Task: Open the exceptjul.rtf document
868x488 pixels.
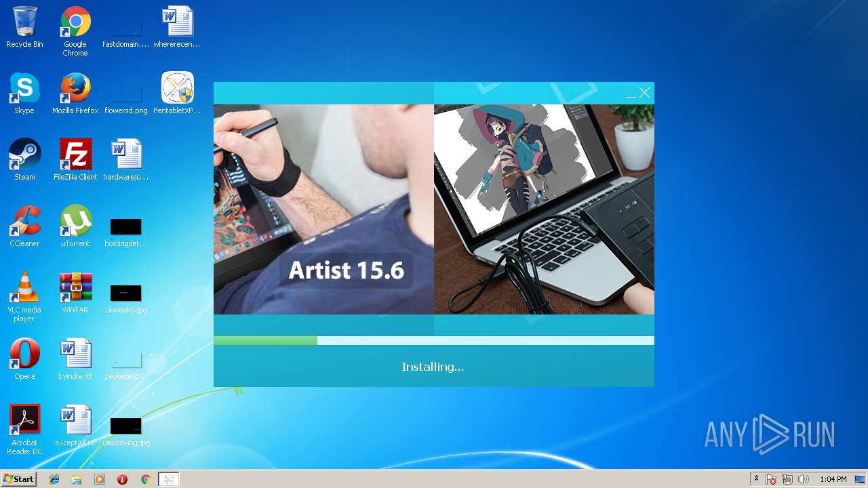Action: pos(75,426)
